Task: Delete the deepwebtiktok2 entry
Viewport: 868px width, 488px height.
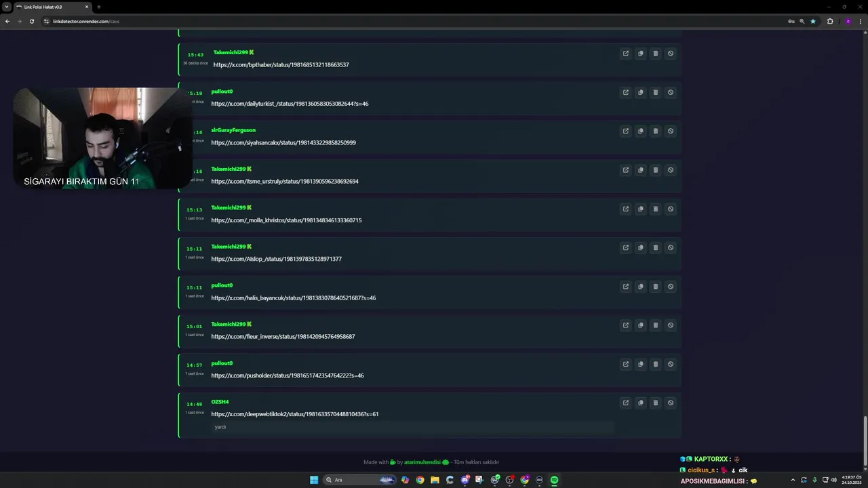Action: point(655,403)
